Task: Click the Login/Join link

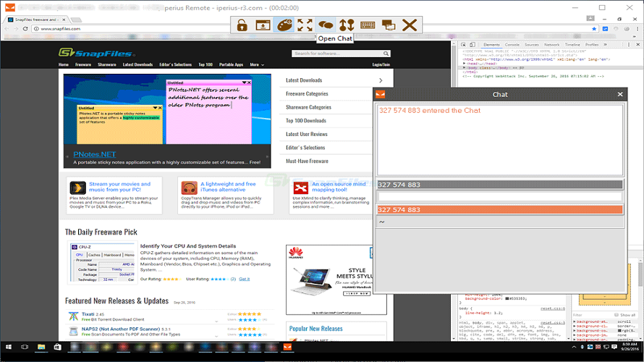Action: [x=381, y=64]
